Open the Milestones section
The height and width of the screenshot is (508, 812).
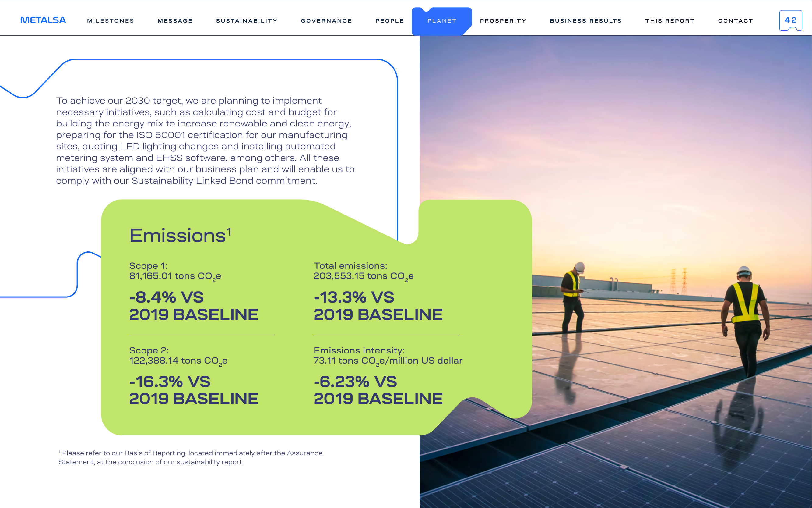(x=111, y=21)
